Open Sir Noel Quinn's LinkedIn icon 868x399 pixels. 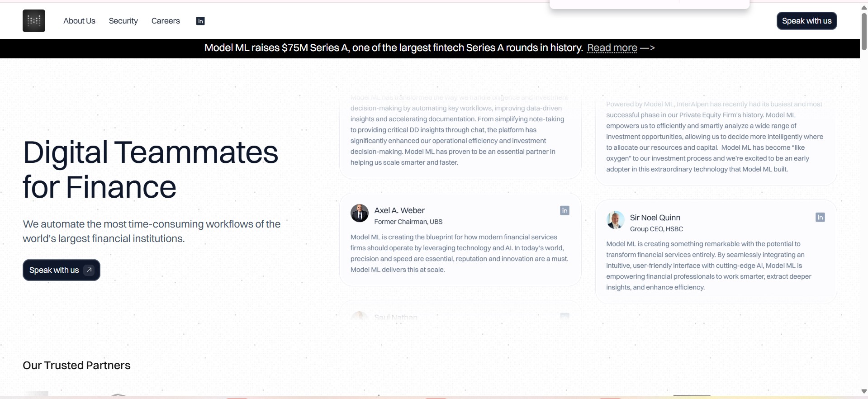[x=820, y=217]
